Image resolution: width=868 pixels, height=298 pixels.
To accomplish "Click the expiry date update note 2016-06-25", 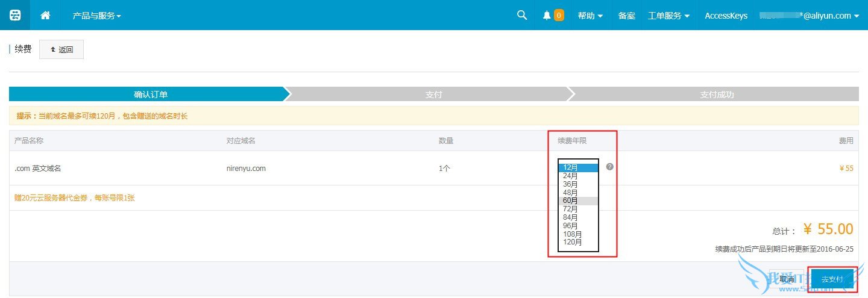I will (784, 249).
